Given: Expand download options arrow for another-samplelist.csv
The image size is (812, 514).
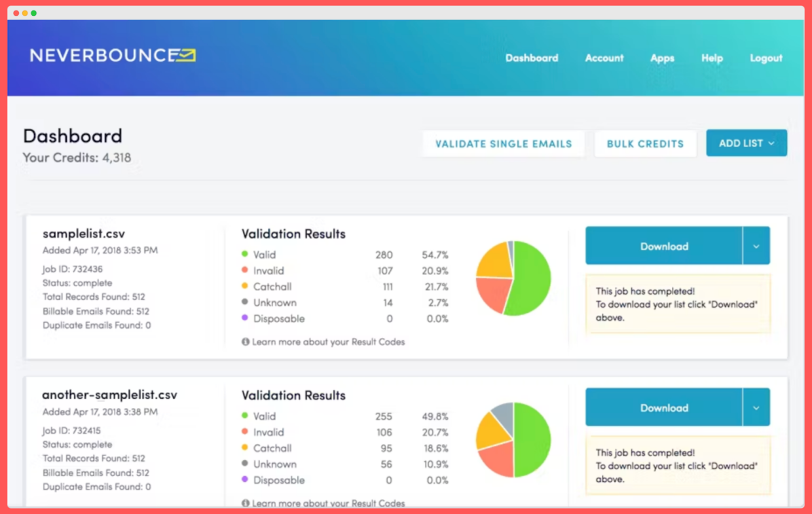Looking at the screenshot, I should pos(756,407).
